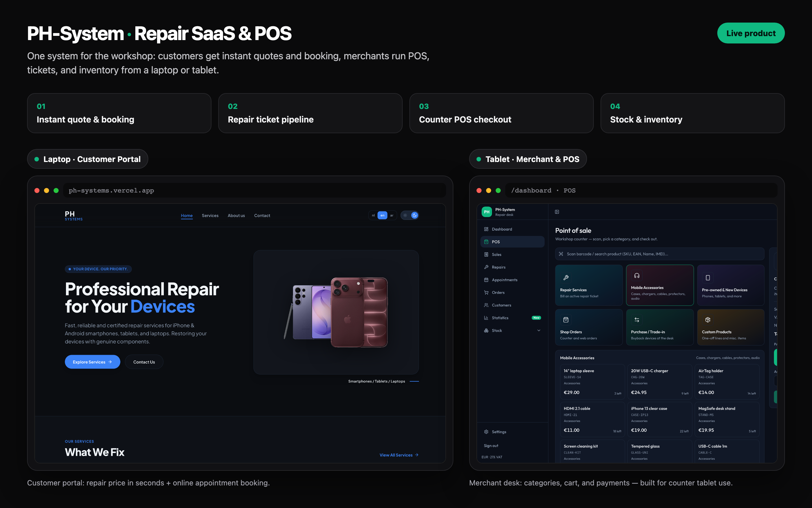Select the 'en' language option
This screenshot has width=812, height=508.
tap(383, 215)
